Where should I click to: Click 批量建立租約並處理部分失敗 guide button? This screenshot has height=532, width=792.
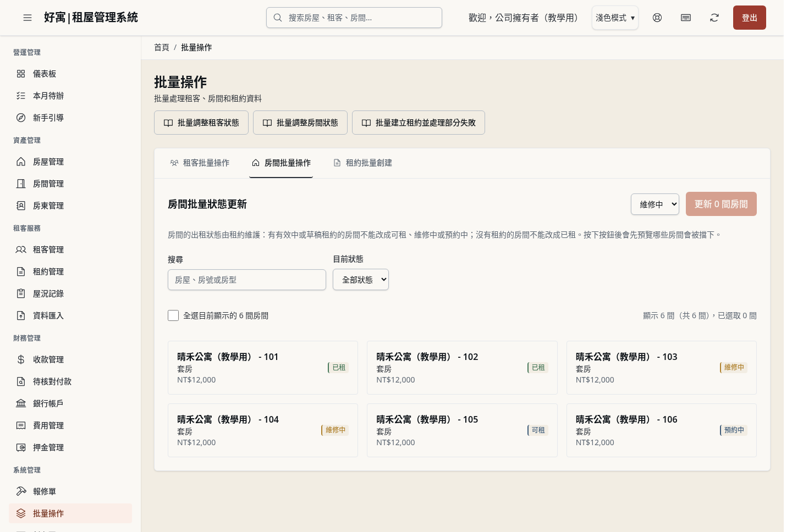click(419, 123)
